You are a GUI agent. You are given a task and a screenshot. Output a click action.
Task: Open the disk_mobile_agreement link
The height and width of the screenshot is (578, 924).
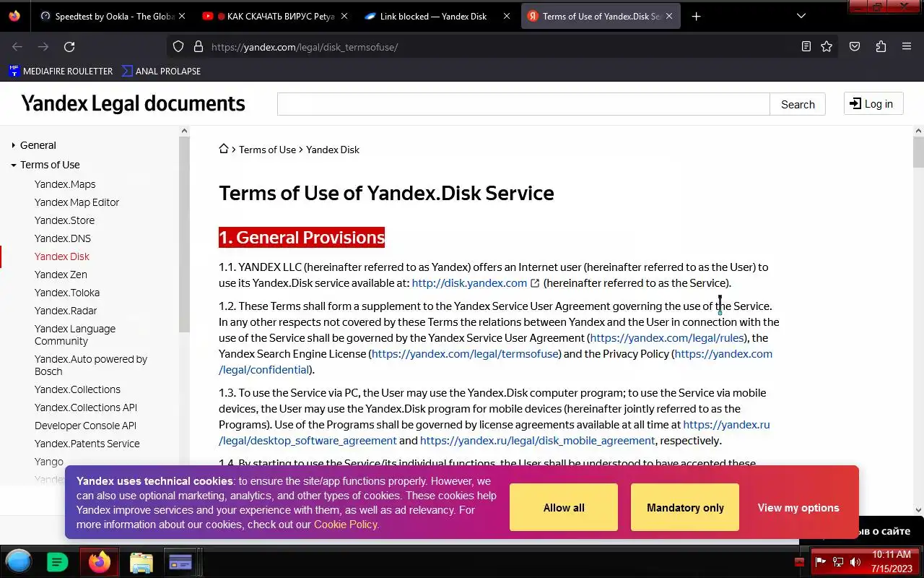click(x=537, y=441)
